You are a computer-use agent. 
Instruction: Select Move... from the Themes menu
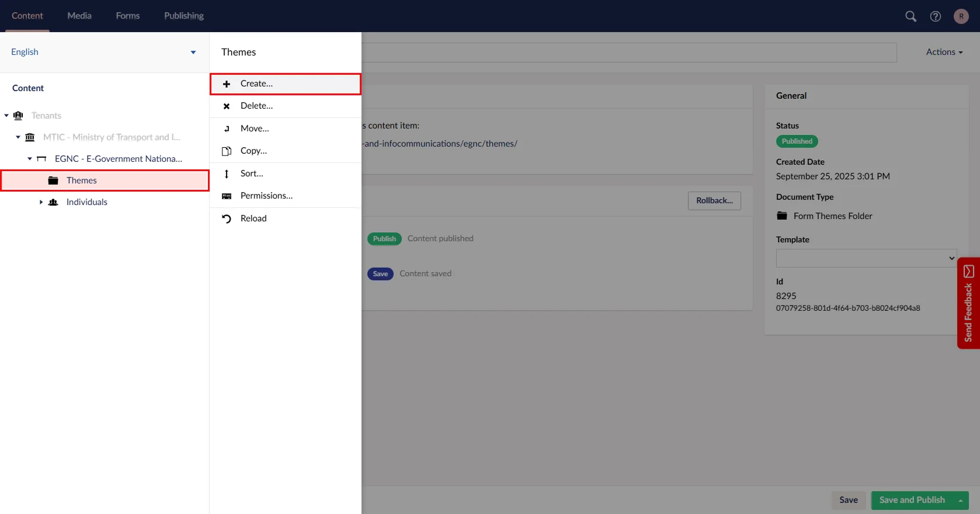point(255,128)
